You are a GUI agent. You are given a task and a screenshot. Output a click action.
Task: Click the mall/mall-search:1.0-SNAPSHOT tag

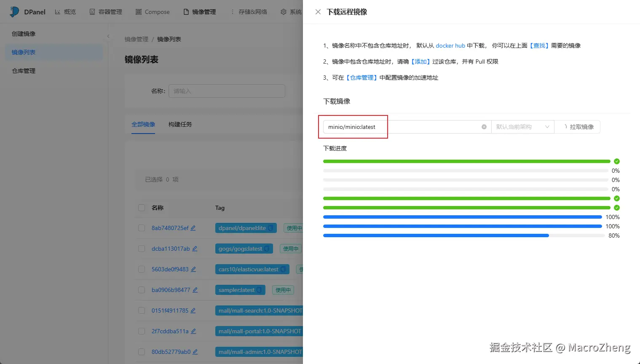click(x=259, y=310)
